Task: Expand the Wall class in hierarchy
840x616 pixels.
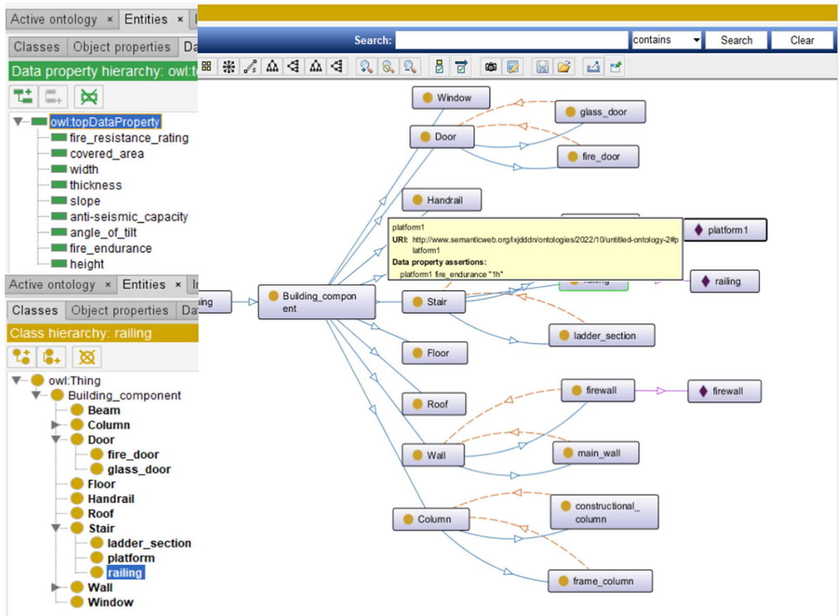Action: tap(55, 587)
